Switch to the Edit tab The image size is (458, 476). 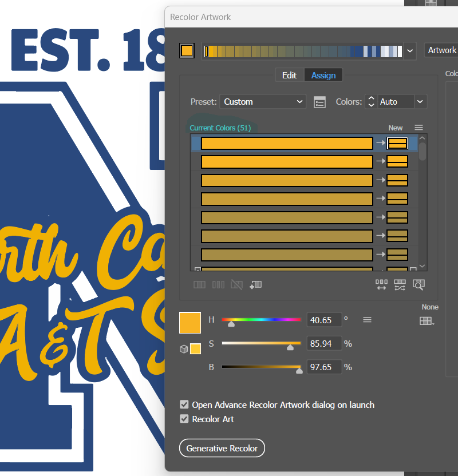tap(290, 76)
